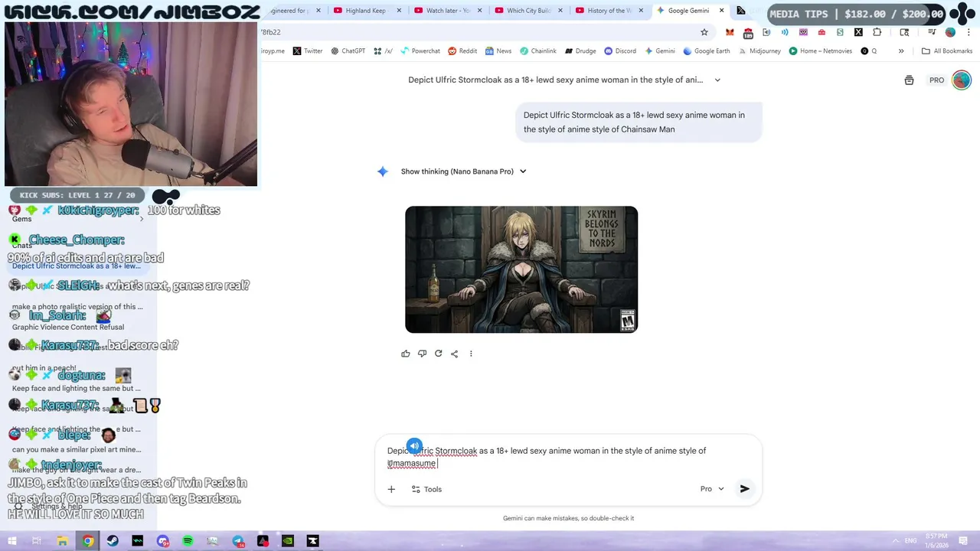Open NVIDIA app from the taskbar

pos(288,541)
